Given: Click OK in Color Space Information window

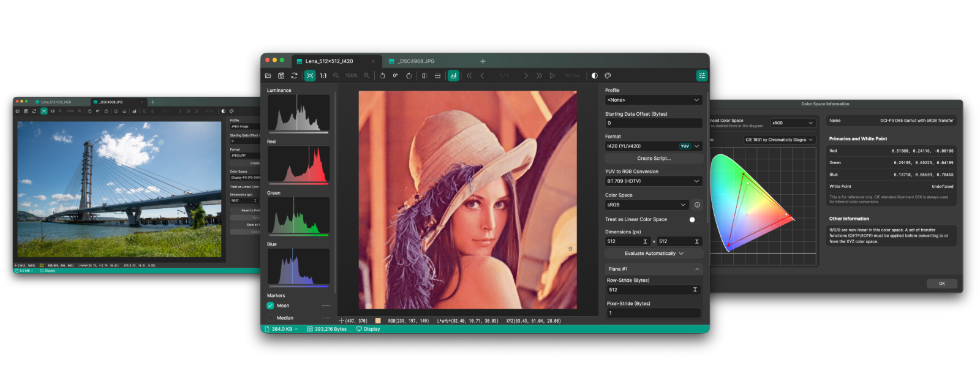Looking at the screenshot, I should tap(942, 284).
